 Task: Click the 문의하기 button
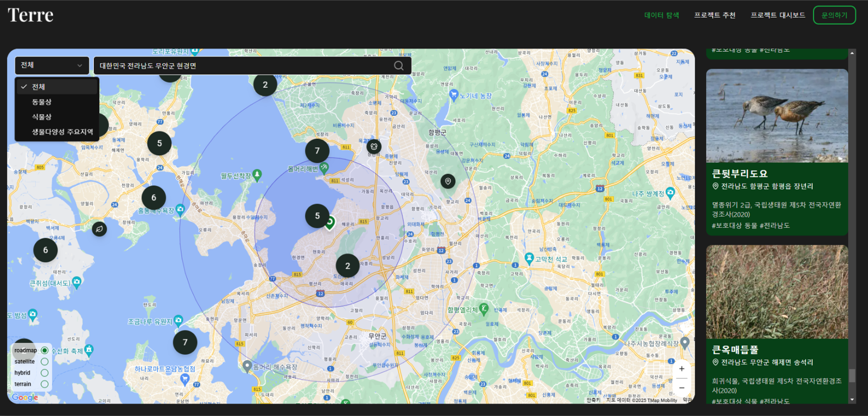click(834, 15)
